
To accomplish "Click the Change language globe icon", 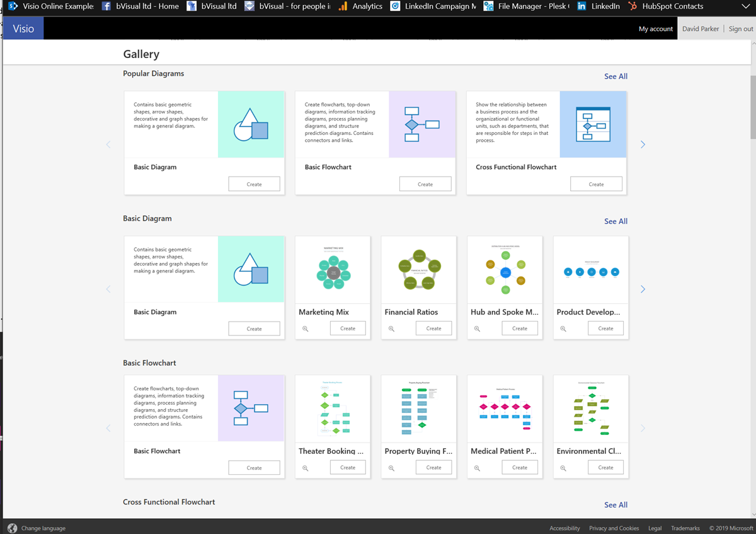I will tap(13, 528).
